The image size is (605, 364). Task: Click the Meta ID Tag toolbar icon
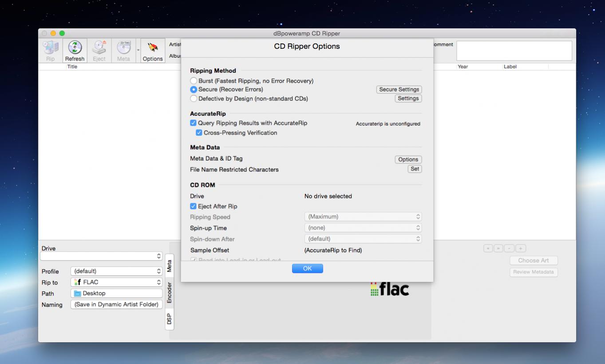click(x=123, y=48)
